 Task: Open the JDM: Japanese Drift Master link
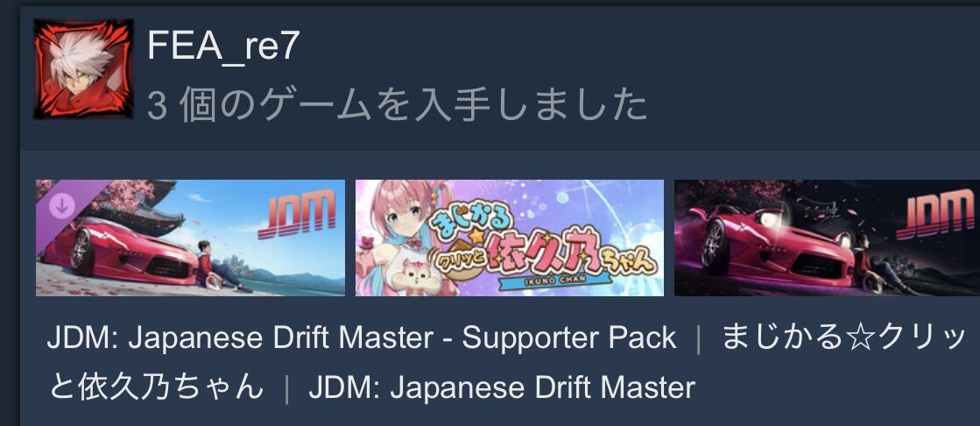(502, 387)
